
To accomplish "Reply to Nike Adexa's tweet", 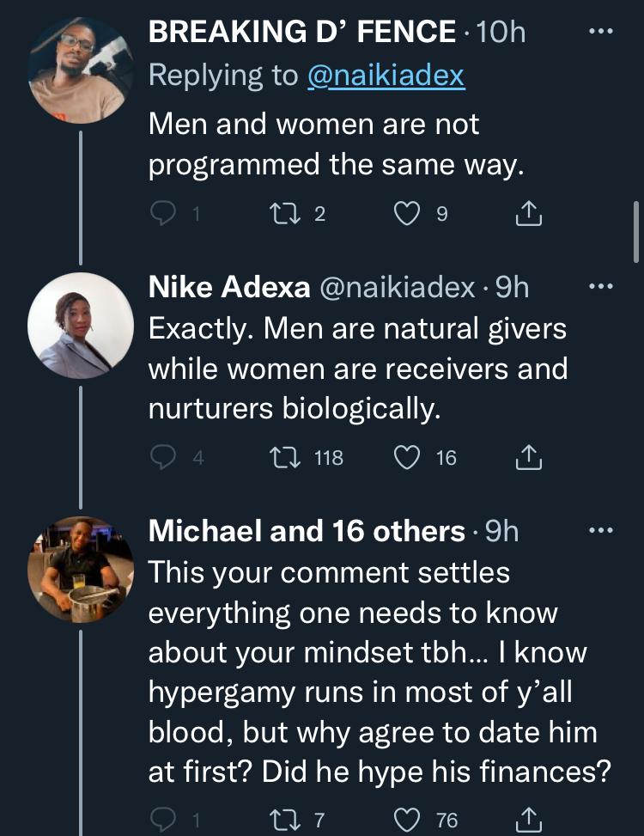I will click(163, 458).
